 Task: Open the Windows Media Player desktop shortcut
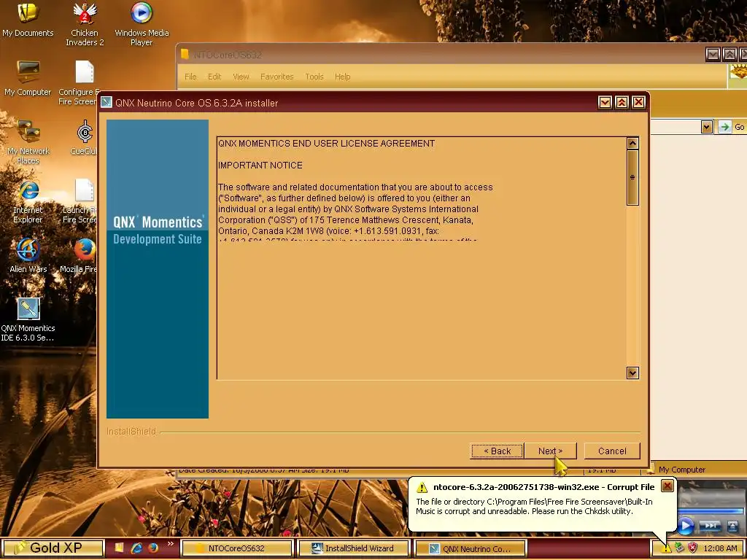142,24
